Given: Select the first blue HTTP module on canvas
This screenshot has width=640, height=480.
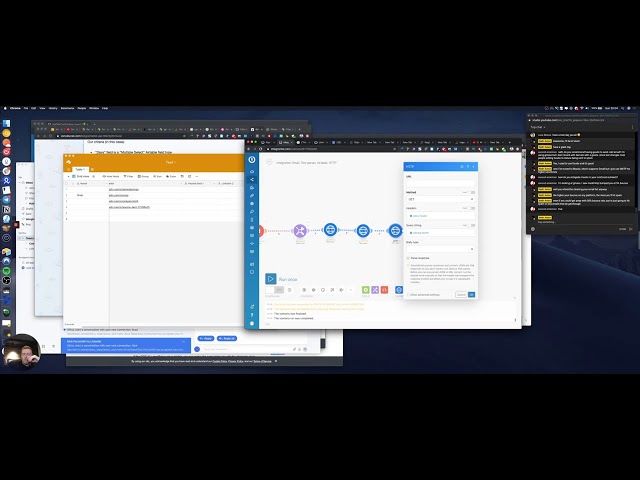Looking at the screenshot, I should (x=330, y=230).
